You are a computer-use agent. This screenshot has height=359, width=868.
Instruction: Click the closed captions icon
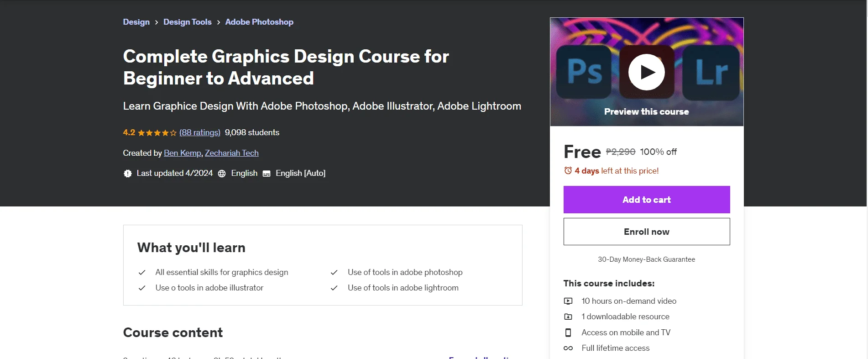(267, 174)
